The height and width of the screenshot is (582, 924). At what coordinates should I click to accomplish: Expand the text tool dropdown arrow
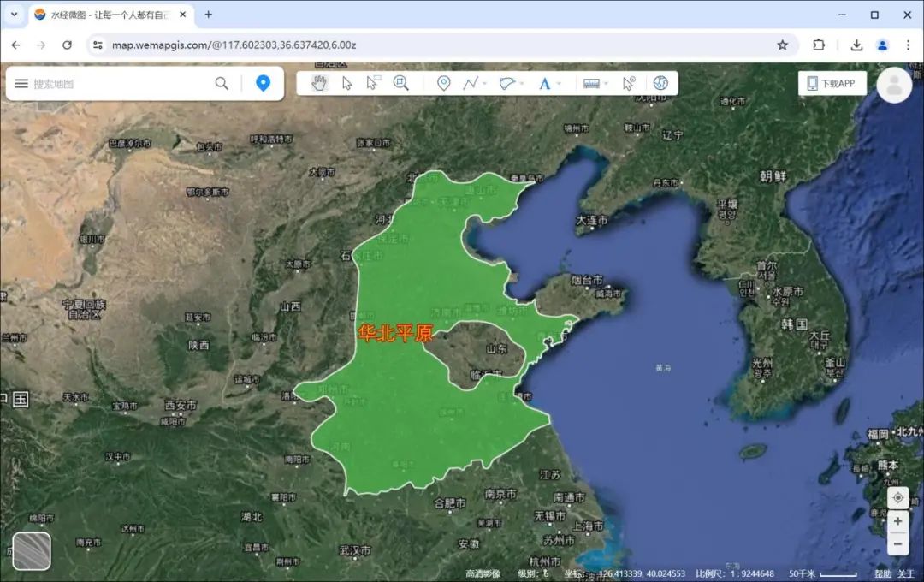559,84
